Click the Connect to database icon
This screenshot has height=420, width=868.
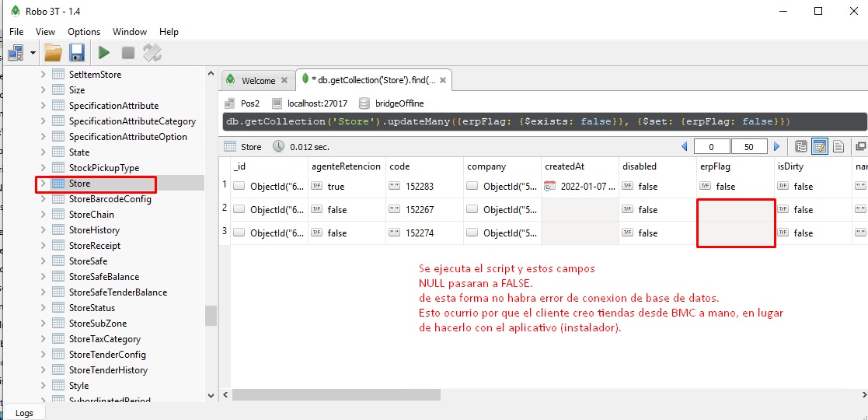(x=16, y=53)
